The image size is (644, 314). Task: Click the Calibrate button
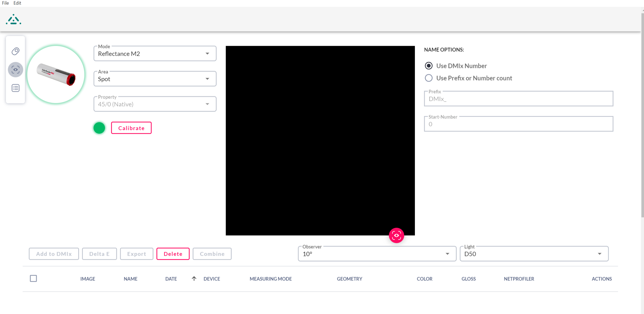(x=131, y=128)
